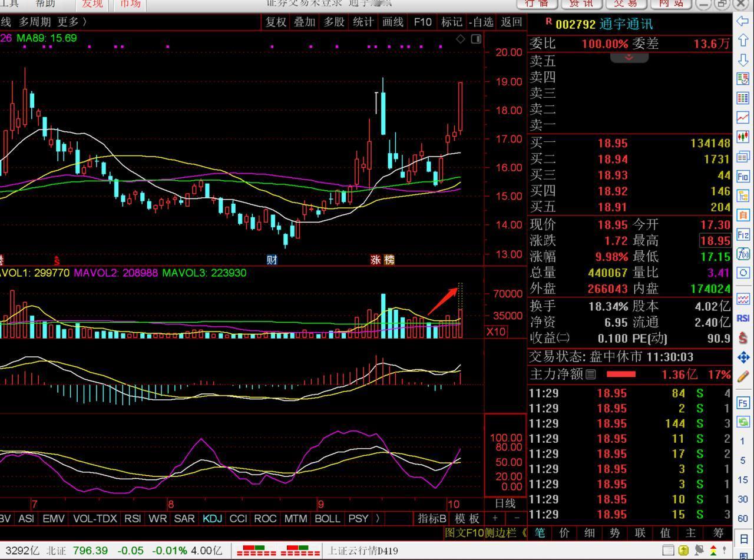Open the 网站 website button

[x=670, y=4]
